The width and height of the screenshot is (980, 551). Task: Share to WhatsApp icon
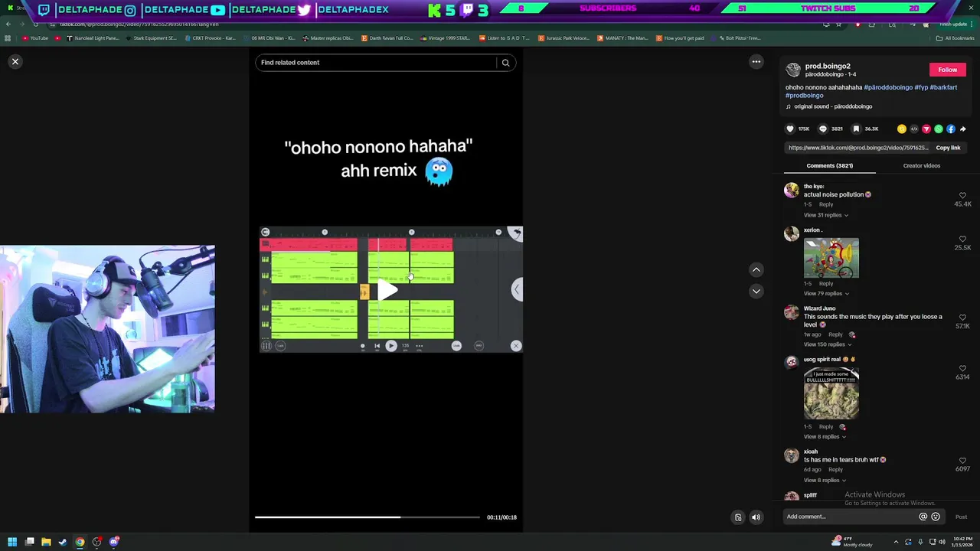(939, 129)
